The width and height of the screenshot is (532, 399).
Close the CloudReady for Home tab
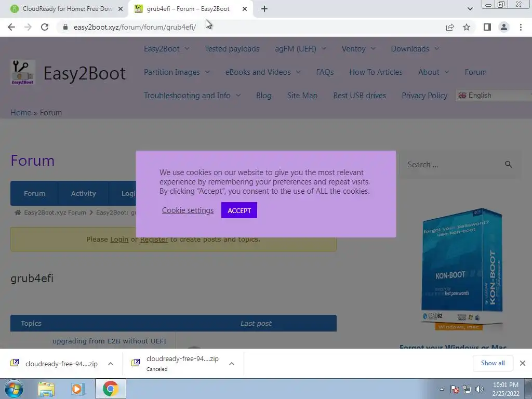click(x=121, y=9)
